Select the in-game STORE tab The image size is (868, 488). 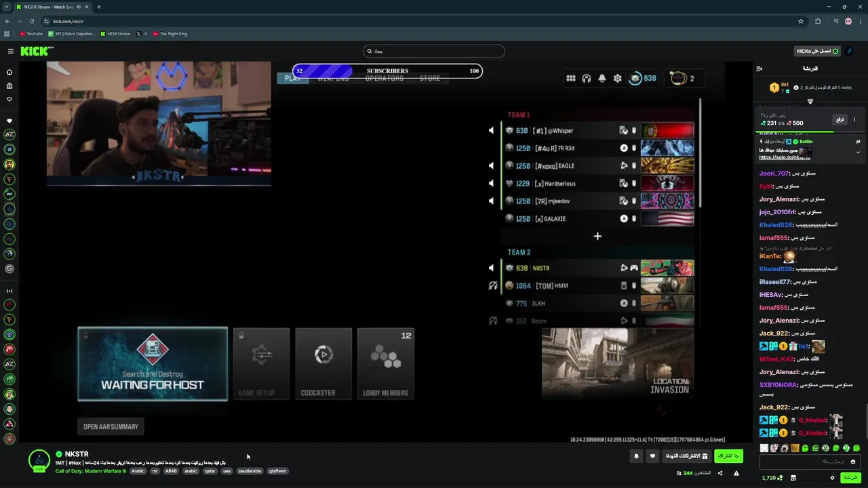pos(430,79)
